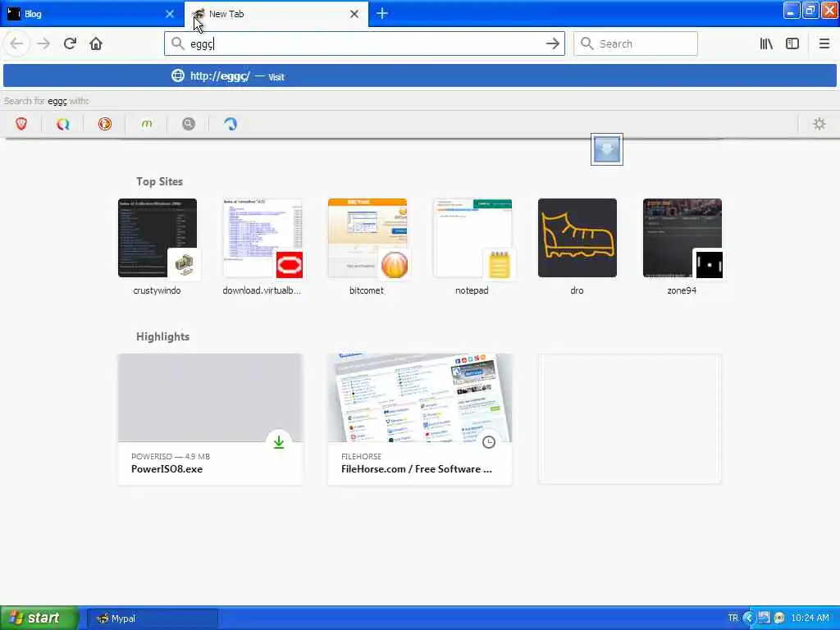Close the Blog tab

(170, 14)
